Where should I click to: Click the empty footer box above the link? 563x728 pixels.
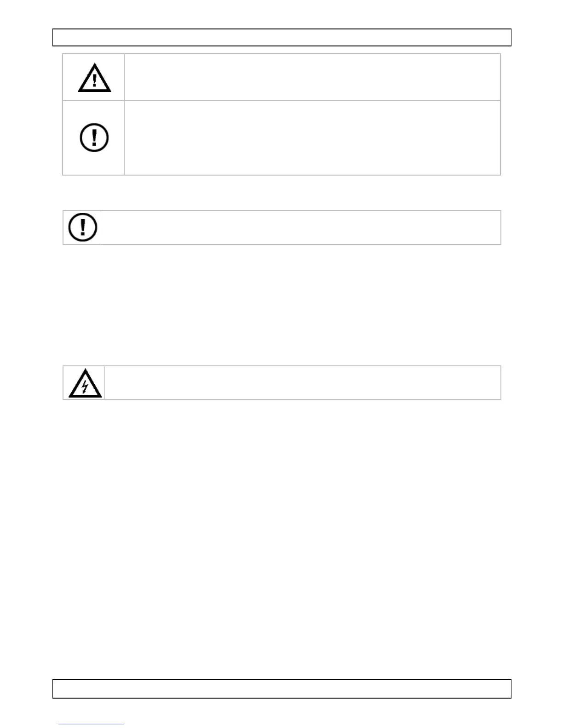281,688
